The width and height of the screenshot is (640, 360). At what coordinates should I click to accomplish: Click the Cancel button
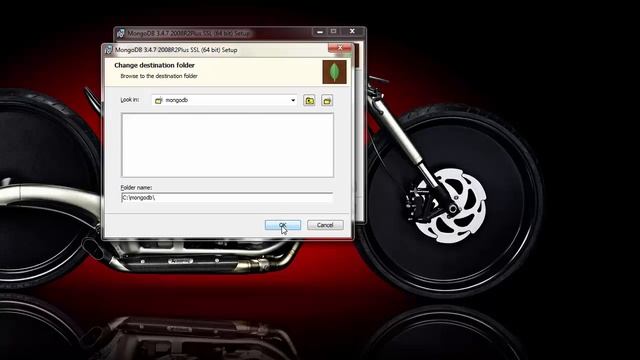click(x=325, y=225)
